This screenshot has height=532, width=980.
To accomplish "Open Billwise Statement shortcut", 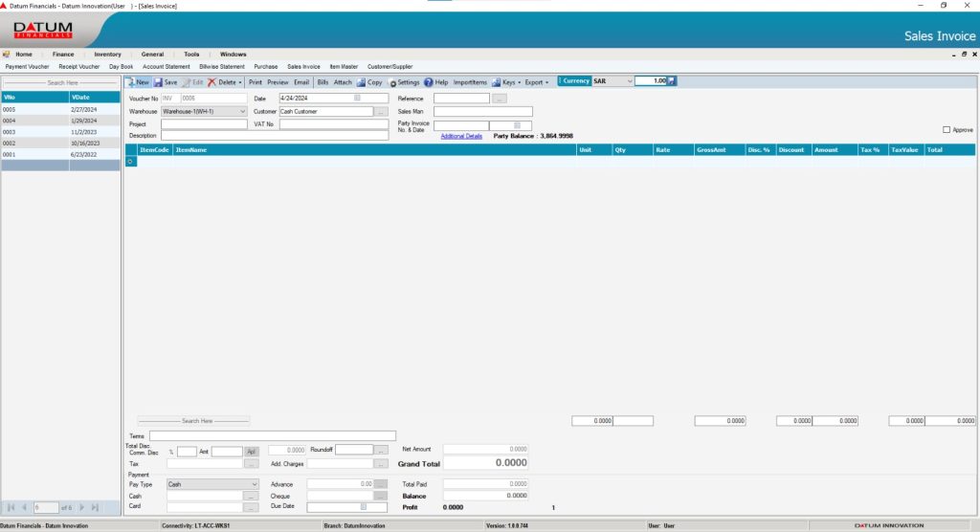I will [222, 66].
